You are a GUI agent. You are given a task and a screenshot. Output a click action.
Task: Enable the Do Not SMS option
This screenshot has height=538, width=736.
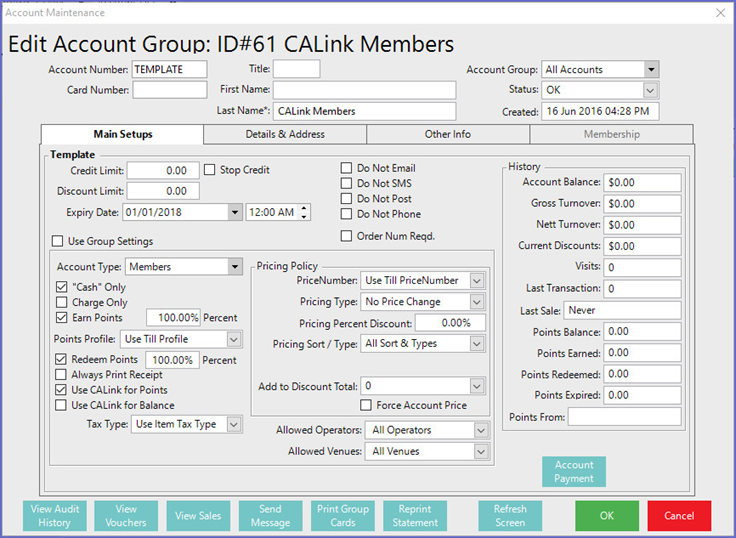pos(346,183)
